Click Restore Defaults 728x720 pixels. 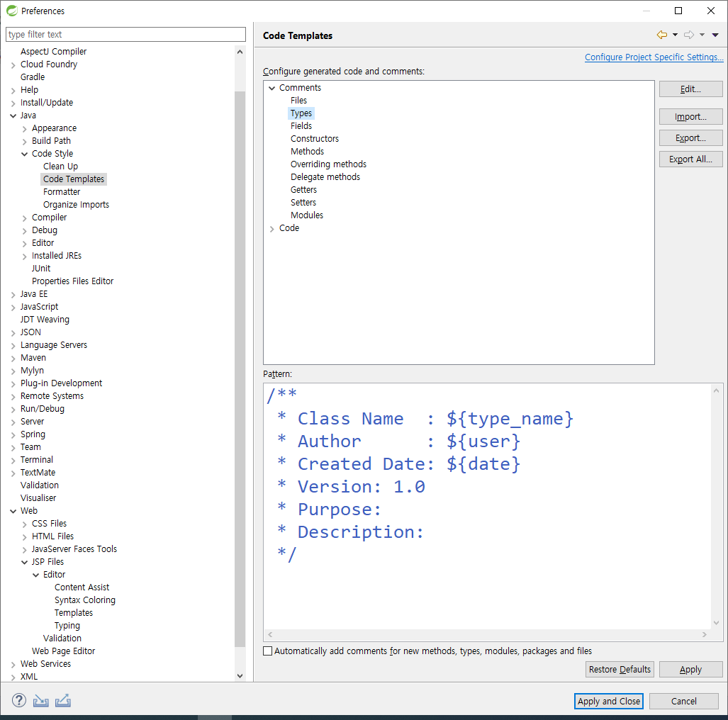(x=620, y=670)
